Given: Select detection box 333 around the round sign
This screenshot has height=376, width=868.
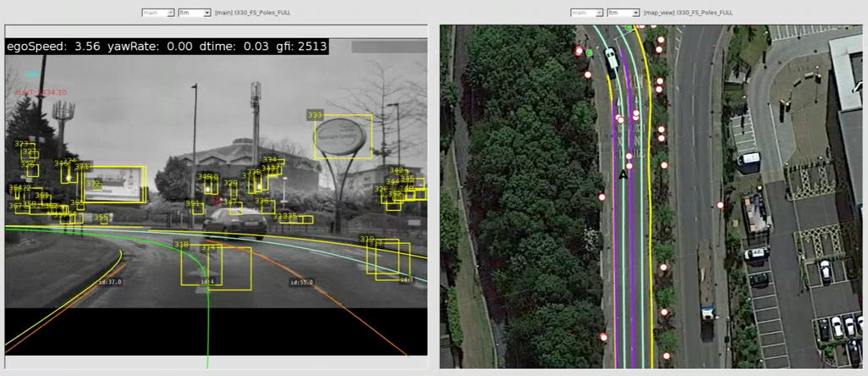Looking at the screenshot, I should coord(343,137).
